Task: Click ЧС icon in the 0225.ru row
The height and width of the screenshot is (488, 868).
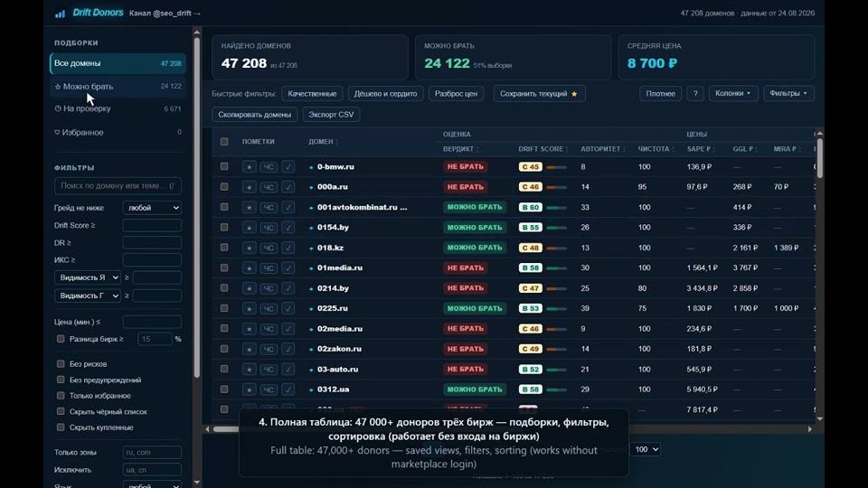Action: [x=269, y=308]
